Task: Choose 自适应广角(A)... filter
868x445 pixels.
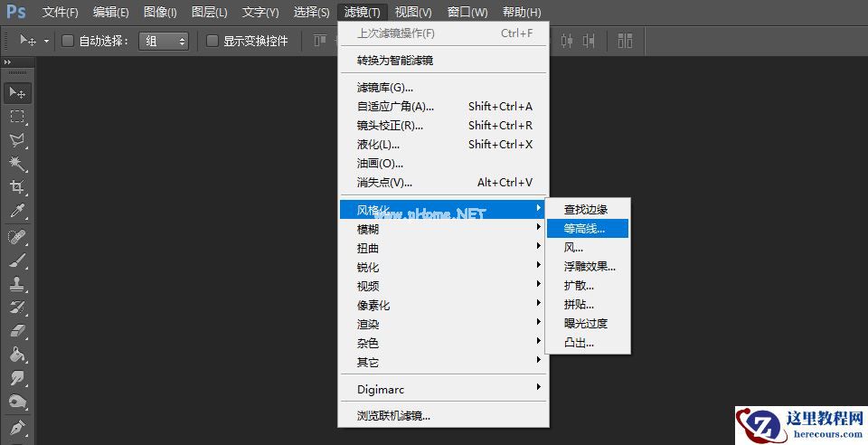Action: [x=443, y=106]
